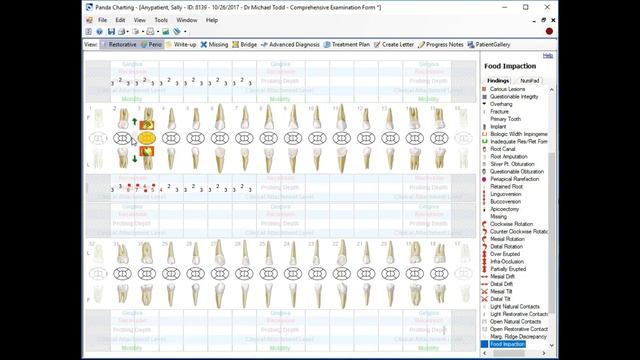The height and width of the screenshot is (360, 640).
Task: Select Overhang finding
Action: tap(501, 104)
